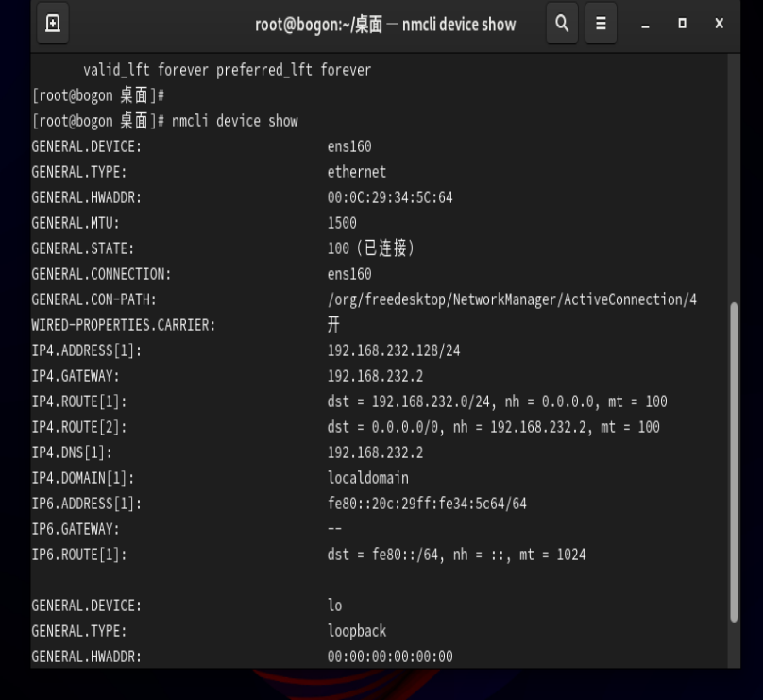Viewport: 763px width, 700px height.
Task: Click the IP6.ADDRESS[1] label
Action: tap(87, 504)
